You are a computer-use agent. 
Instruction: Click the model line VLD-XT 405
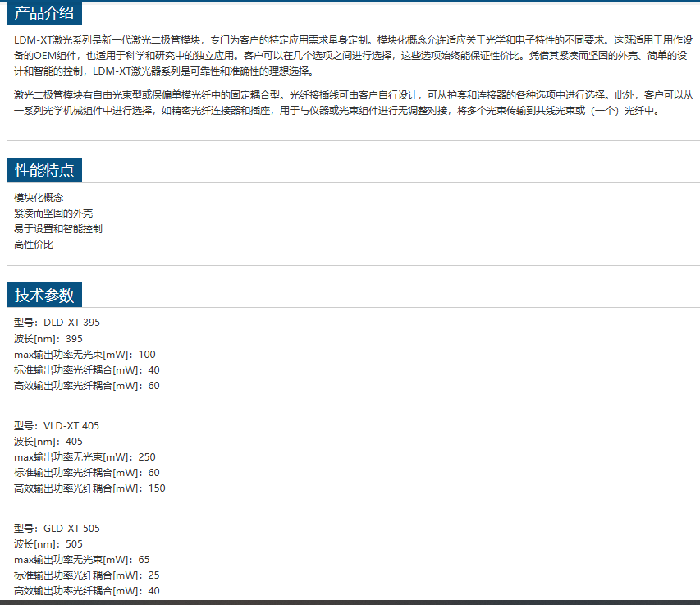[57, 426]
